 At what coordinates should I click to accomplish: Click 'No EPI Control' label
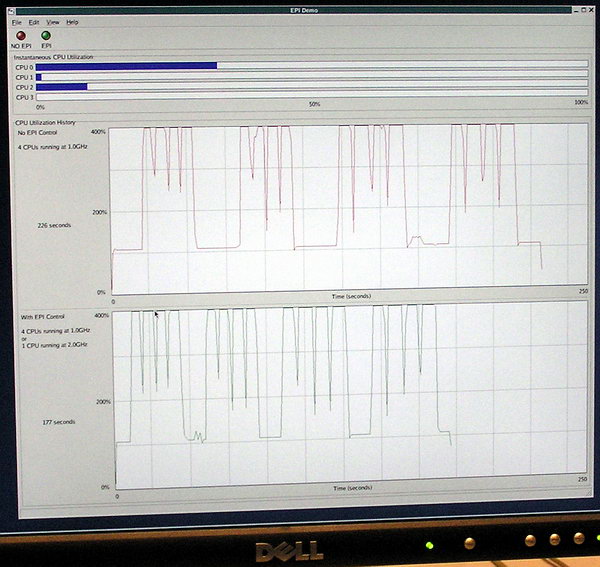[x=38, y=133]
